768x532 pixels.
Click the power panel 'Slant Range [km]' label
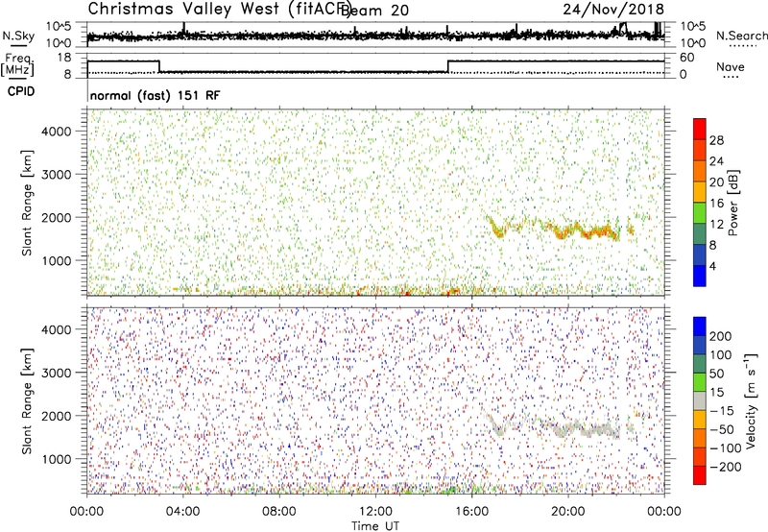coord(27,203)
